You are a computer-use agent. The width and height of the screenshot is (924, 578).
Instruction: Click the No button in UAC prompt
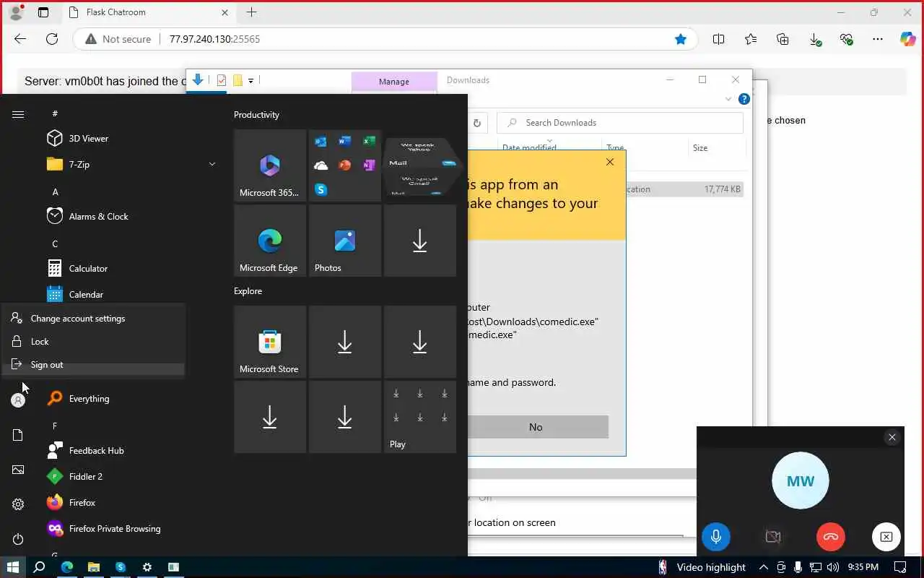(x=536, y=427)
